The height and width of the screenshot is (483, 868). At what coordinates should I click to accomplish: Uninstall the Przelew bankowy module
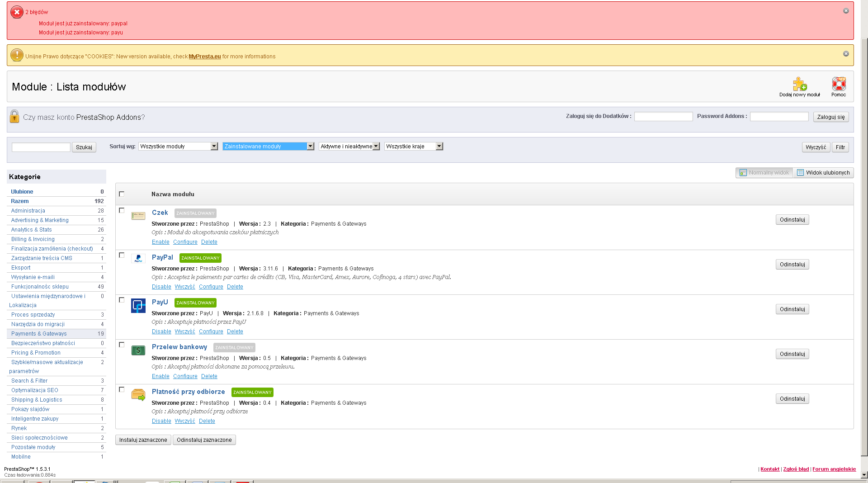point(793,354)
